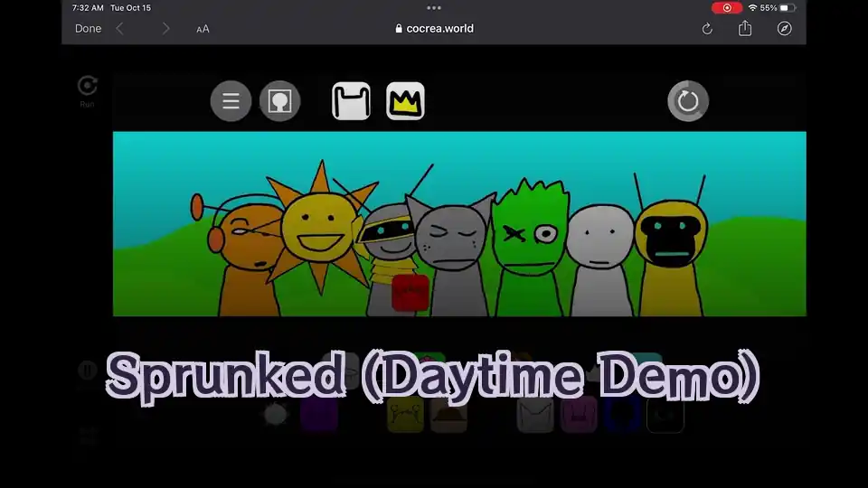The width and height of the screenshot is (868, 488).
Task: Tap the battery status icon
Action: click(x=788, y=8)
